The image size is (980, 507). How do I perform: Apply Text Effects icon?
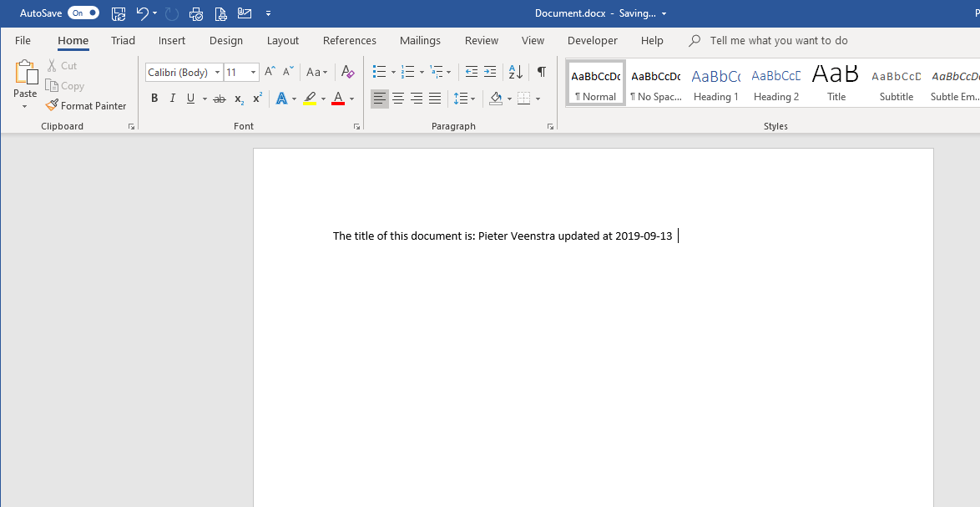pyautogui.click(x=282, y=99)
